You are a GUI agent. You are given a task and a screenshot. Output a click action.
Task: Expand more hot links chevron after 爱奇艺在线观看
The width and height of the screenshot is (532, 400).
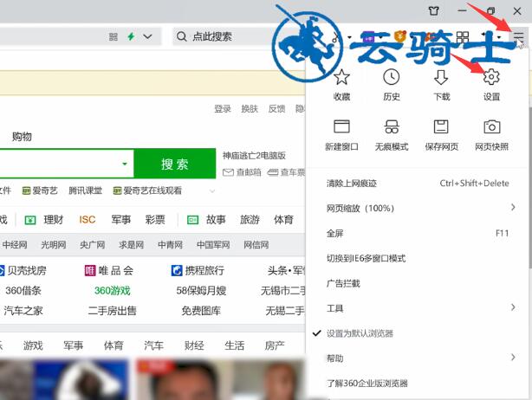click(212, 191)
